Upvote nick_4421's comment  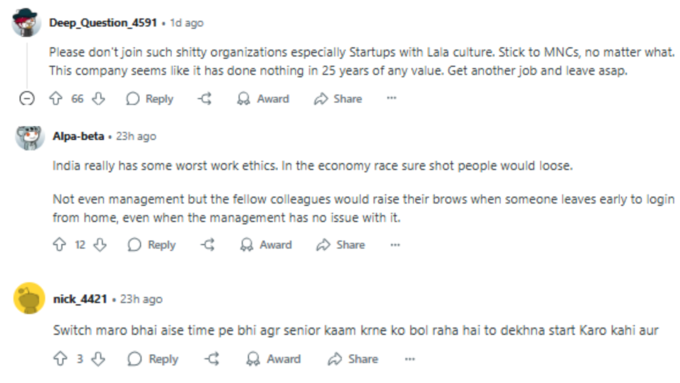click(60, 359)
